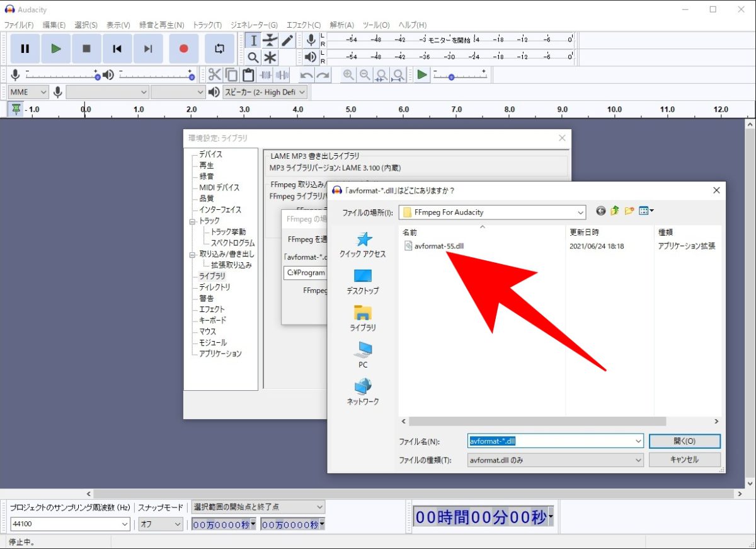Open the ファイル(F) menu
The image size is (756, 549).
click(x=19, y=25)
